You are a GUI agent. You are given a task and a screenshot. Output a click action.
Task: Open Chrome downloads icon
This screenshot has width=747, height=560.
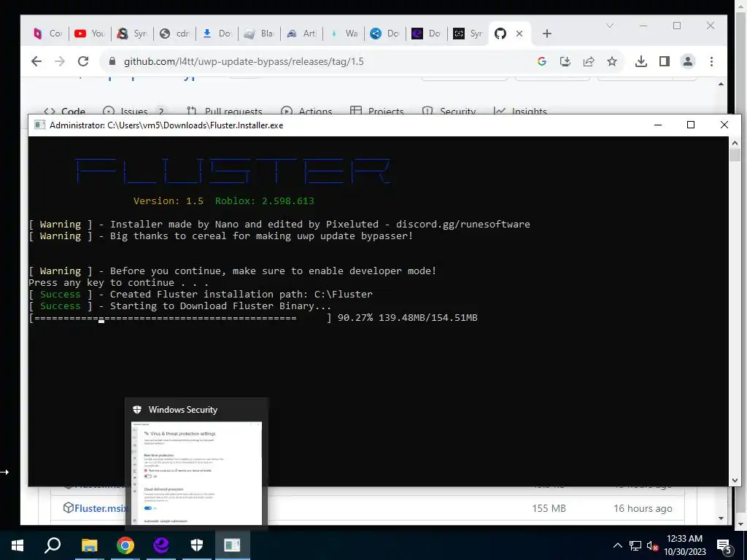pyautogui.click(x=641, y=61)
